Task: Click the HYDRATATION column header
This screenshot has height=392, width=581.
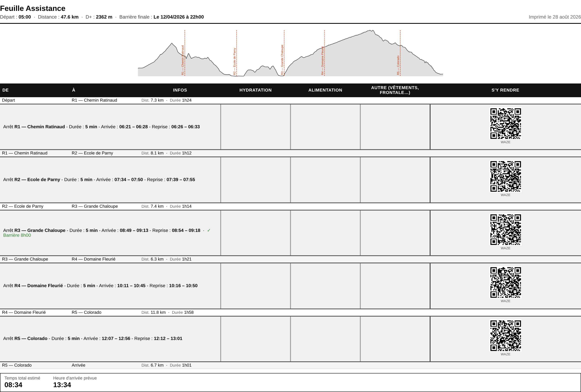Action: 256,90
